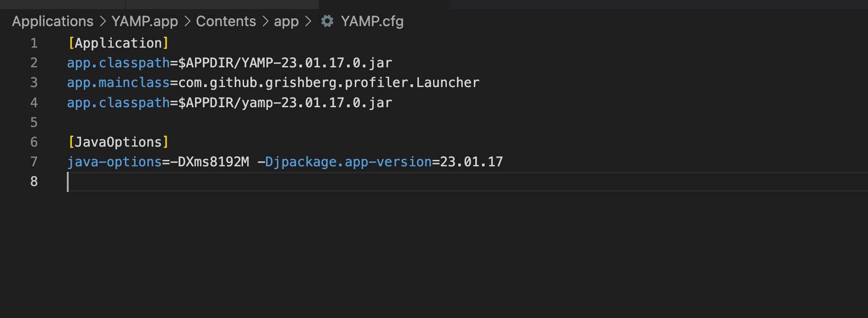The height and width of the screenshot is (318, 868).
Task: Click the [Application] section header text
Action: [x=118, y=43]
